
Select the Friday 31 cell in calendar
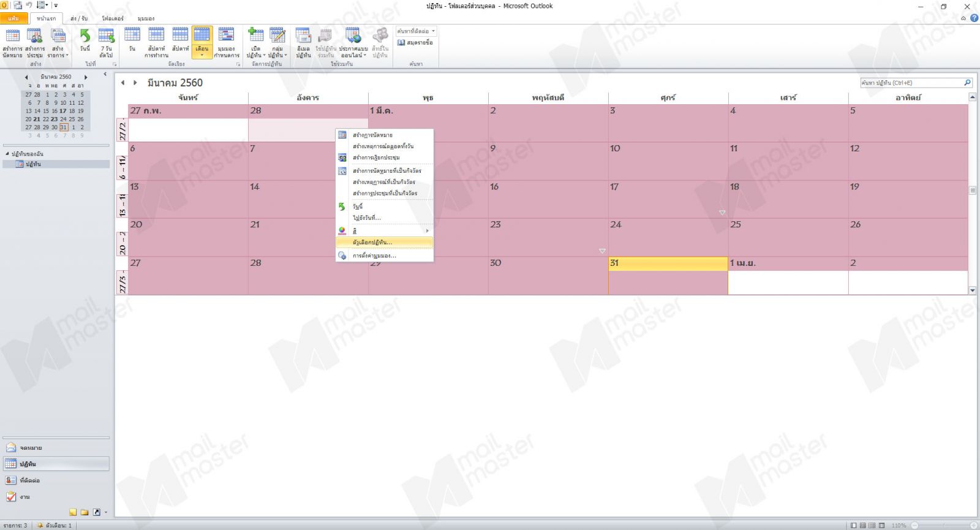pyautogui.click(x=668, y=276)
